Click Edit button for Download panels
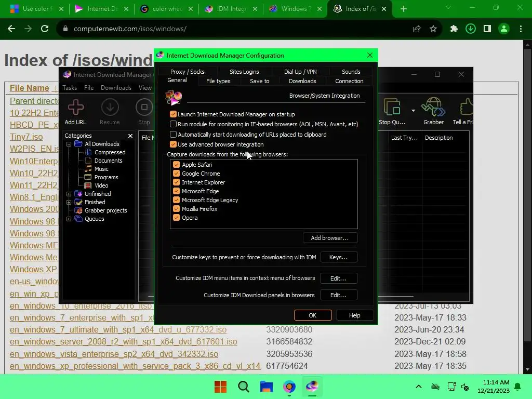Viewport: 532px width, 399px height. pyautogui.click(x=338, y=295)
